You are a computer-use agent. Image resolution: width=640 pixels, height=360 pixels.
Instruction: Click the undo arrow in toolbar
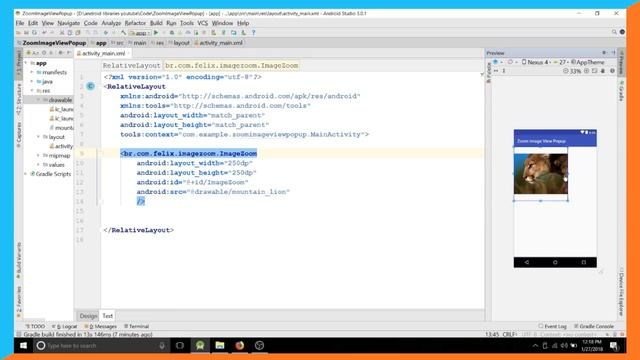coord(44,33)
